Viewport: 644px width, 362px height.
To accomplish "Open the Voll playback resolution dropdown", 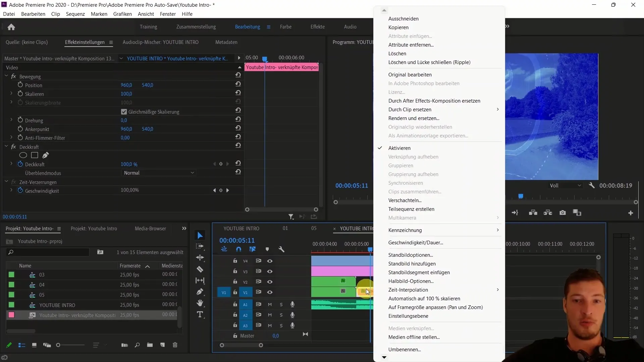I will tap(565, 185).
